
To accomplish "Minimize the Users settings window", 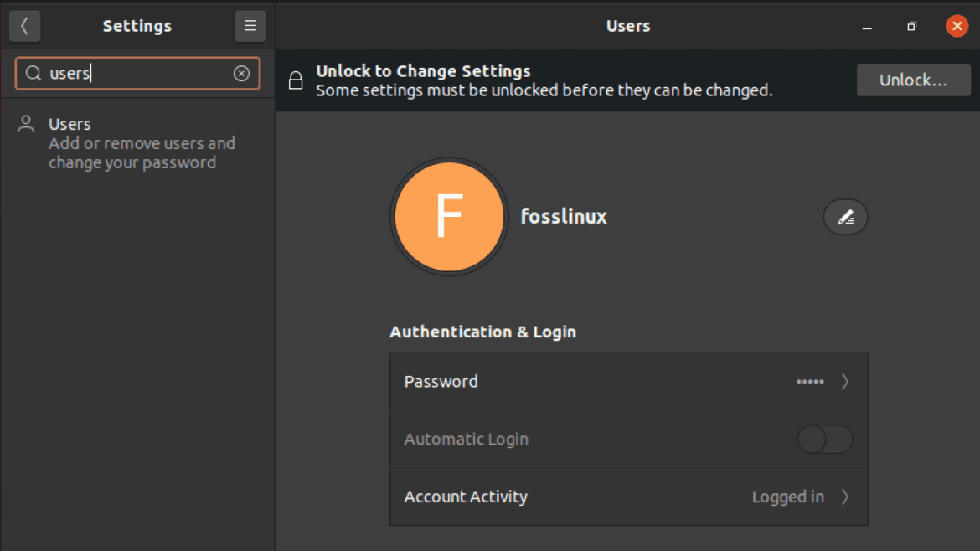I will click(866, 27).
